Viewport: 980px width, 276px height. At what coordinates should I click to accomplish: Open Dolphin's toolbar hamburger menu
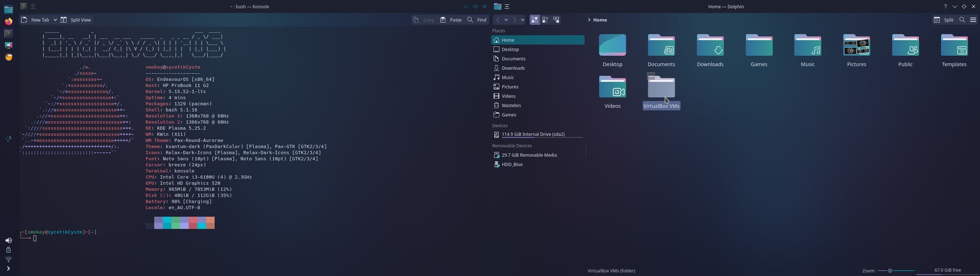(x=973, y=20)
